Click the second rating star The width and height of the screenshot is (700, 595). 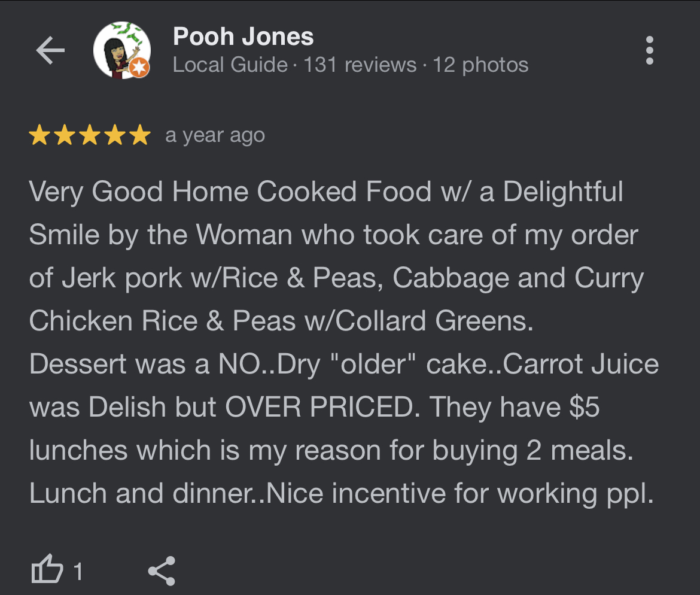click(x=65, y=136)
